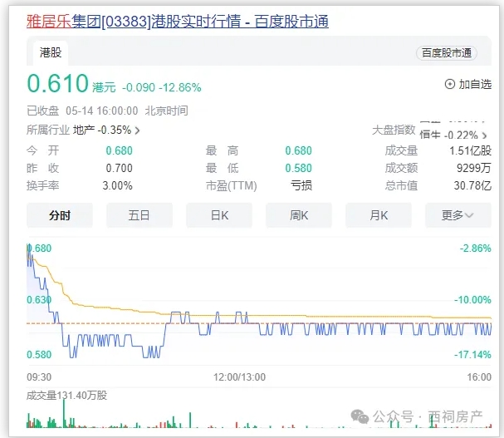Select the 港股 tab
The height and width of the screenshot is (438, 504).
pyautogui.click(x=51, y=53)
